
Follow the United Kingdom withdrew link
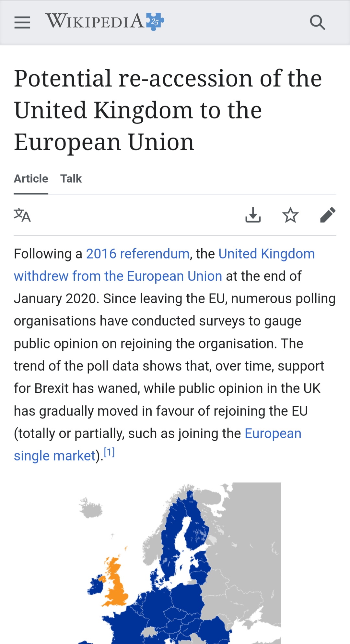pos(118,276)
